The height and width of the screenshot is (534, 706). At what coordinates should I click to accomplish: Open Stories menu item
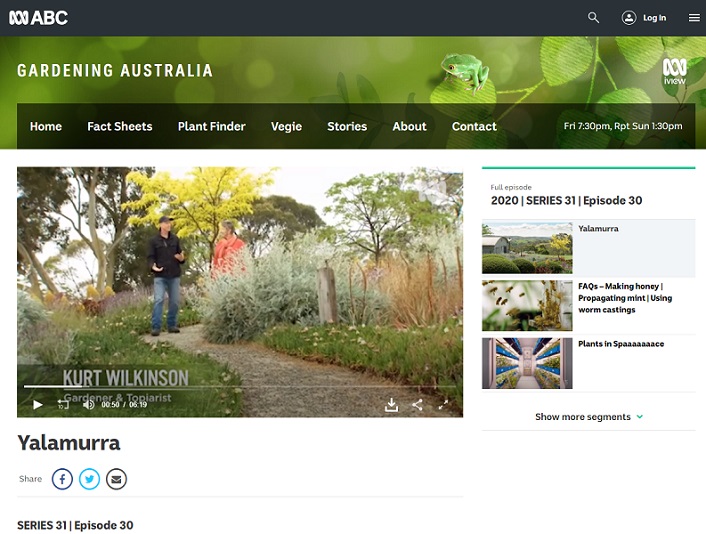click(347, 127)
